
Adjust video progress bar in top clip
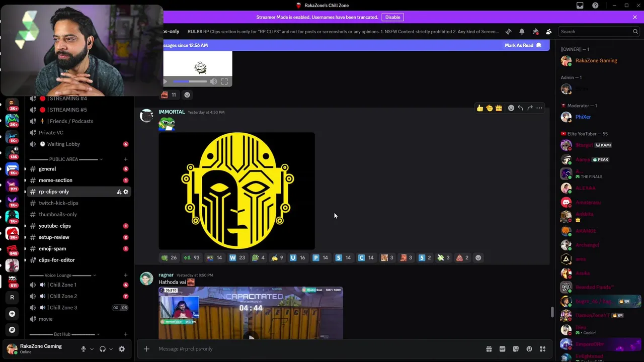[x=190, y=81]
